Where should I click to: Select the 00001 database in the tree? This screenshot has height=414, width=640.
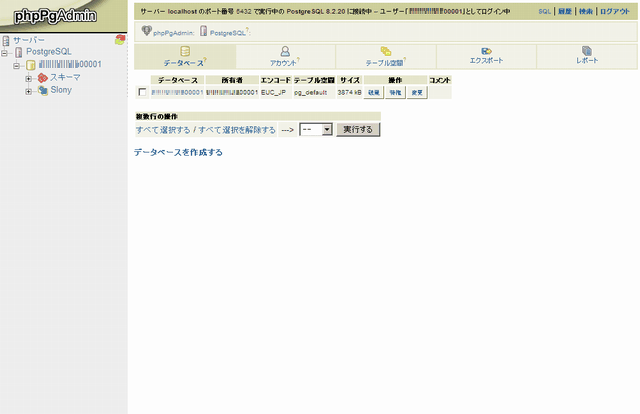[70, 64]
